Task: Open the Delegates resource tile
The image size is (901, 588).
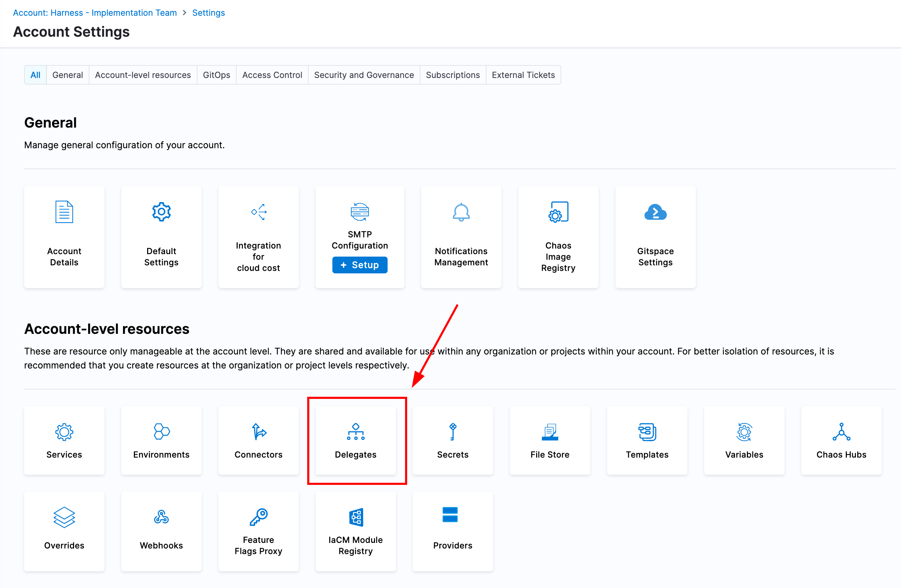Action: (355, 440)
